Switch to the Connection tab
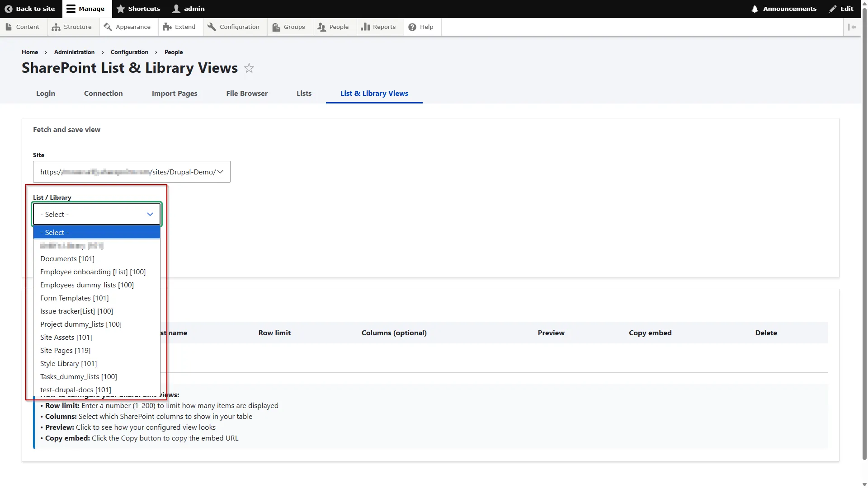This screenshot has height=488, width=868. tap(103, 94)
